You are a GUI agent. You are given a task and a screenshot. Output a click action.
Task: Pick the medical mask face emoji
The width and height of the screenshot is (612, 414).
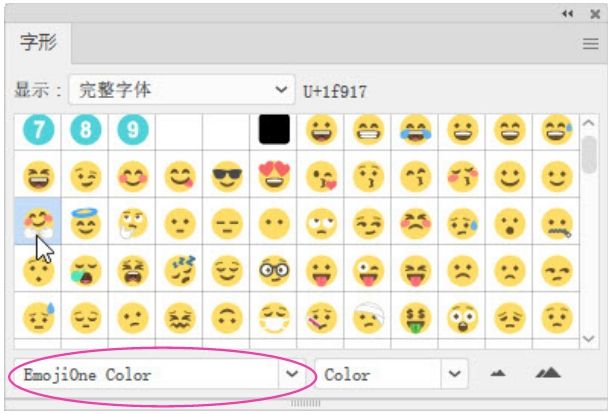(x=274, y=318)
